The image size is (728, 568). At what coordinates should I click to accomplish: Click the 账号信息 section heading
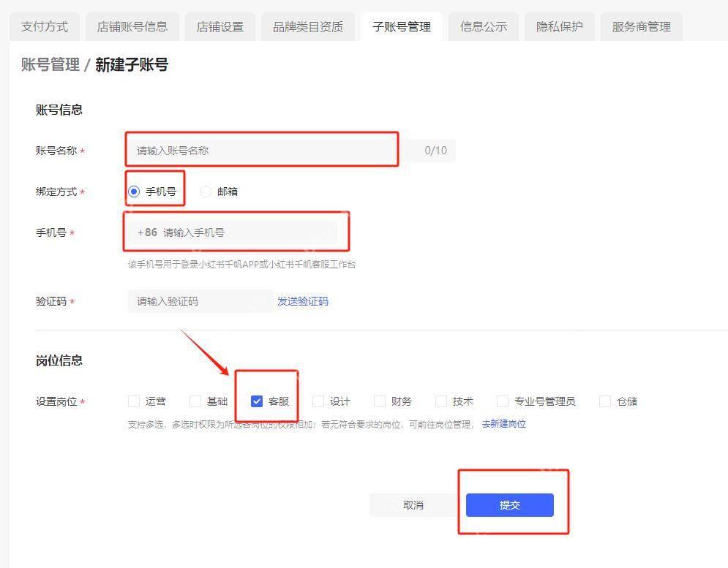click(x=59, y=110)
